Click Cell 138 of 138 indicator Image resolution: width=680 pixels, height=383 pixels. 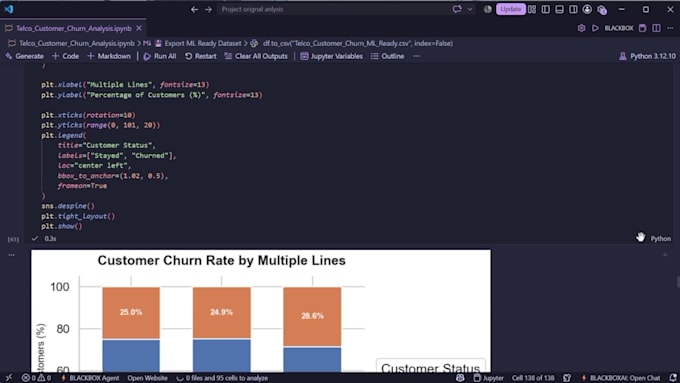click(533, 378)
